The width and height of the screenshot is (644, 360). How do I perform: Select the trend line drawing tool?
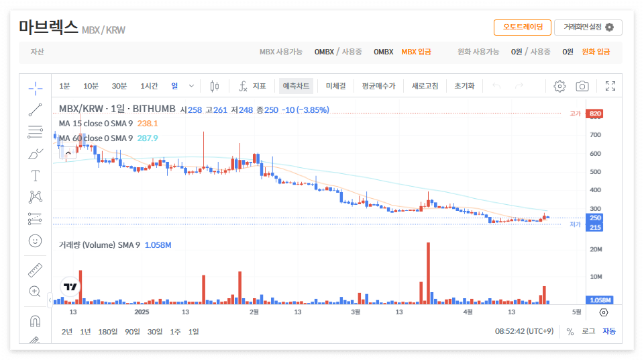[x=36, y=110]
